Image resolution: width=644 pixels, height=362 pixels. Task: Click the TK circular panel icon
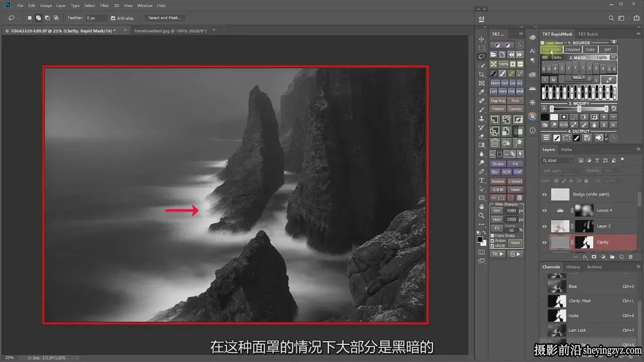[532, 116]
